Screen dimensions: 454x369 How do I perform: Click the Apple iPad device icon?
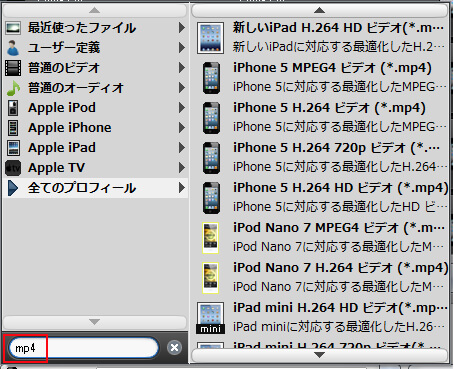13,148
